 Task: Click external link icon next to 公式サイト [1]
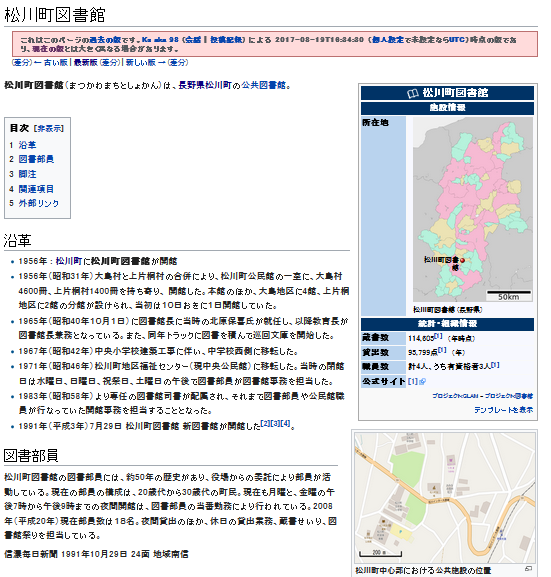coord(423,382)
